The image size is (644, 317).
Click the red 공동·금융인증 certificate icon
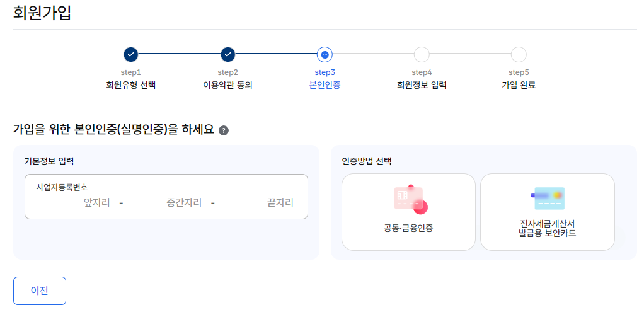coord(410,200)
